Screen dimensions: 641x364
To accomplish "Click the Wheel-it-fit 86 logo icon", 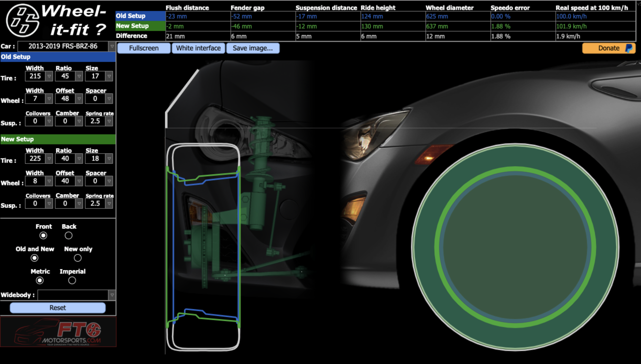I will (22, 20).
